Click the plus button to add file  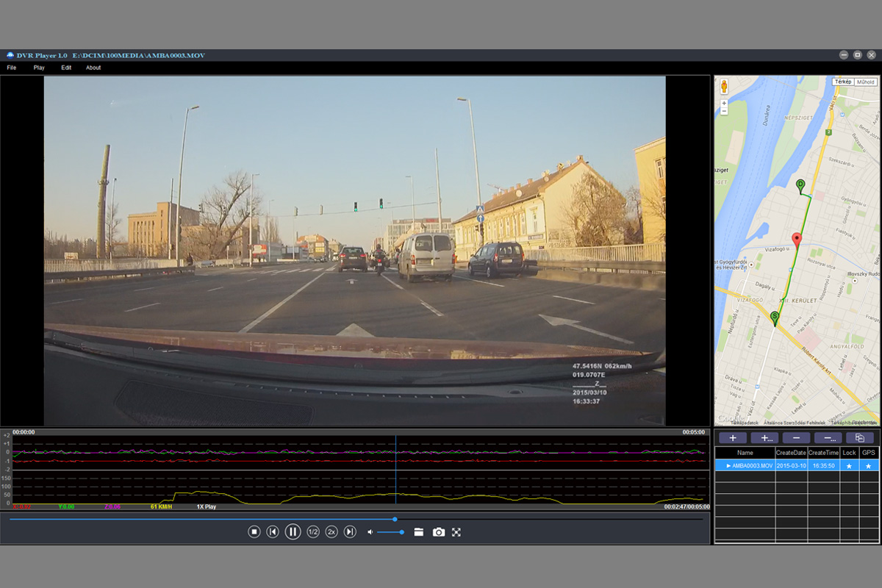coord(733,438)
